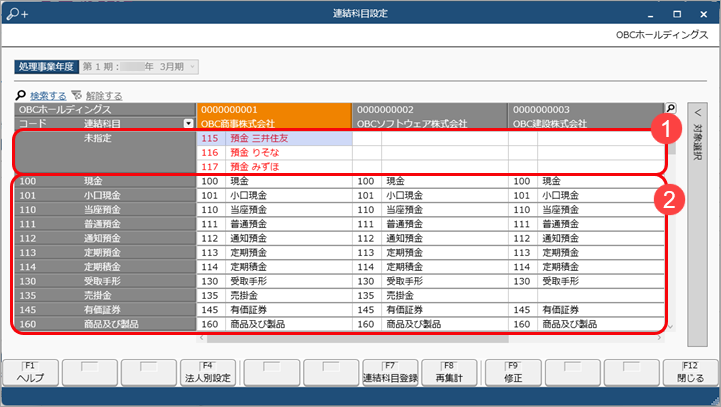Click the 130 受取手形 consolidated account row header
This screenshot has height=407, width=721.
[x=105, y=281]
